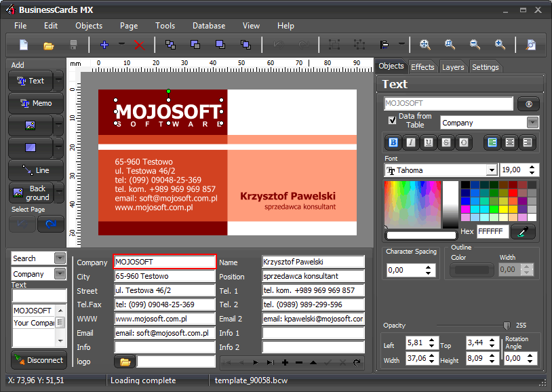The height and width of the screenshot is (392, 552).
Task: Click the Name input containing Krzysztof Pawelski
Action: pyautogui.click(x=313, y=262)
